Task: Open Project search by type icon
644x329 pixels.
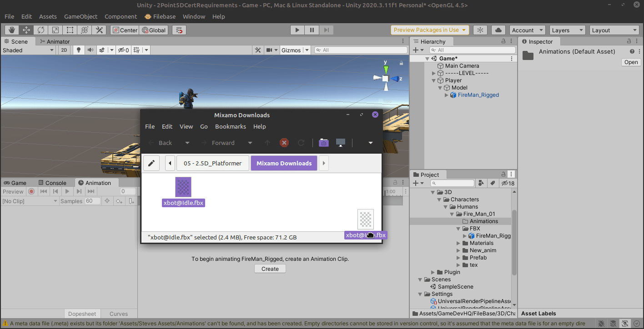Action: click(482, 183)
